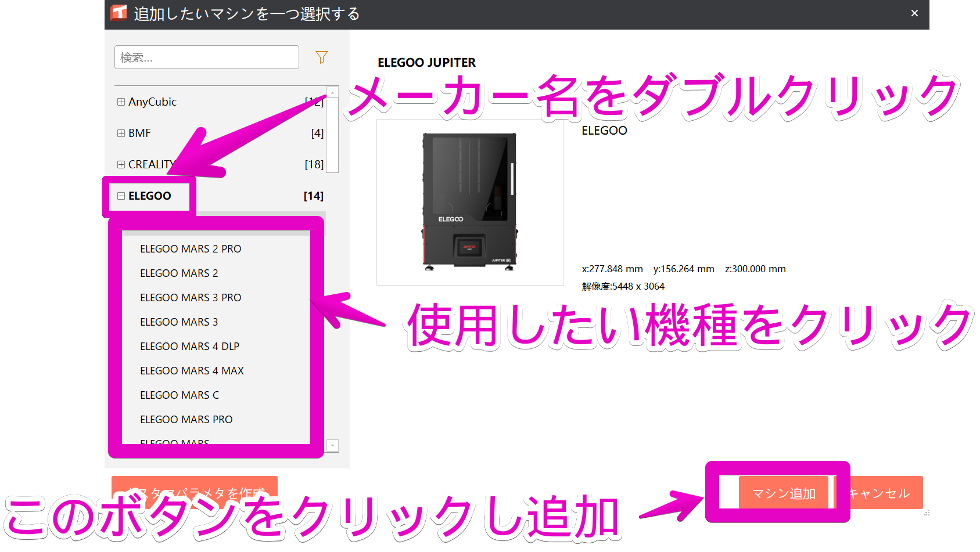
Task: Expand the BMF manufacturer group
Action: [x=121, y=133]
